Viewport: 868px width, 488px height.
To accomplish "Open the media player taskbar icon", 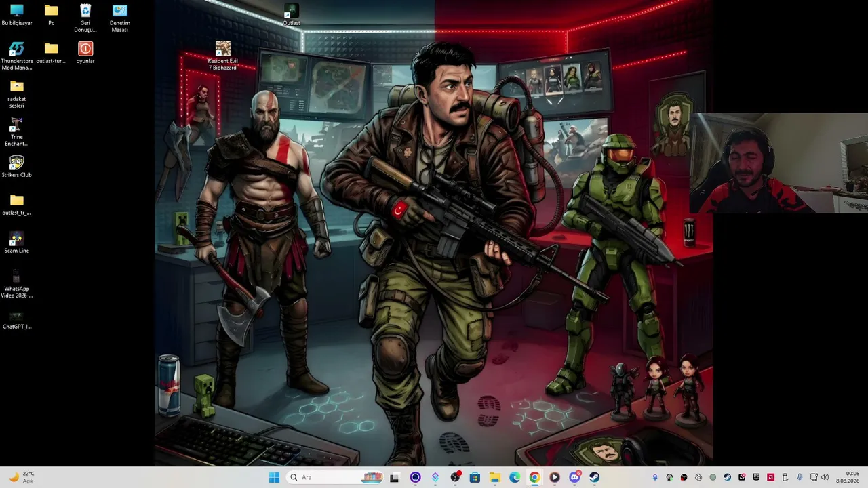I will (x=555, y=477).
